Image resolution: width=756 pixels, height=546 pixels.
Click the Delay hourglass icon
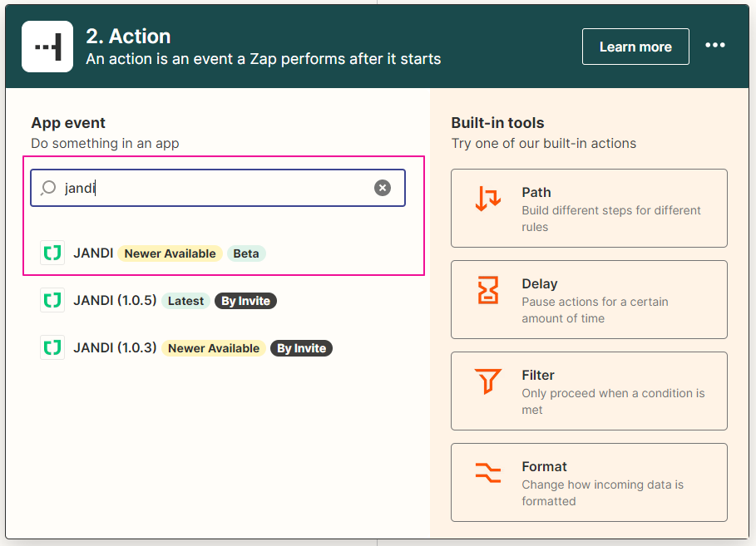coord(488,291)
